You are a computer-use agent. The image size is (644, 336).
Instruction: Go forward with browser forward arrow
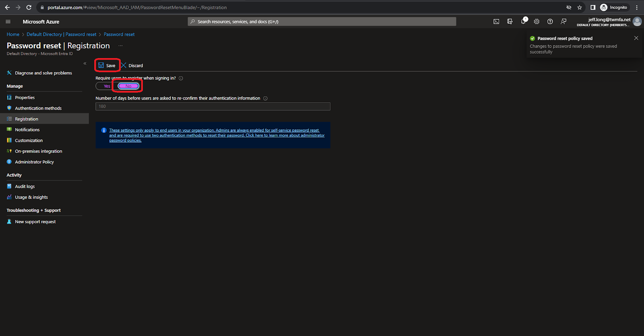pos(18,7)
